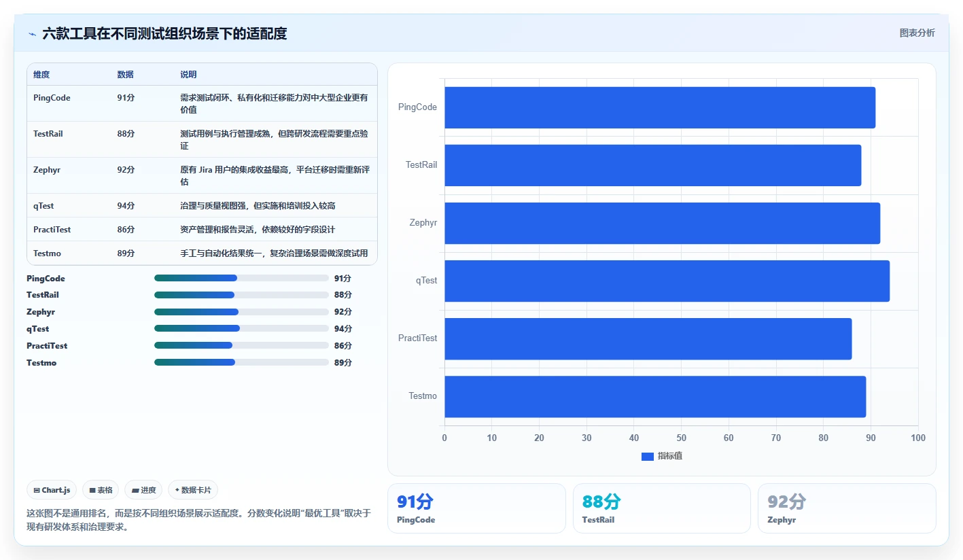This screenshot has height=560, width=963.
Task: Click the 50 x-axis tick label
Action: [682, 438]
